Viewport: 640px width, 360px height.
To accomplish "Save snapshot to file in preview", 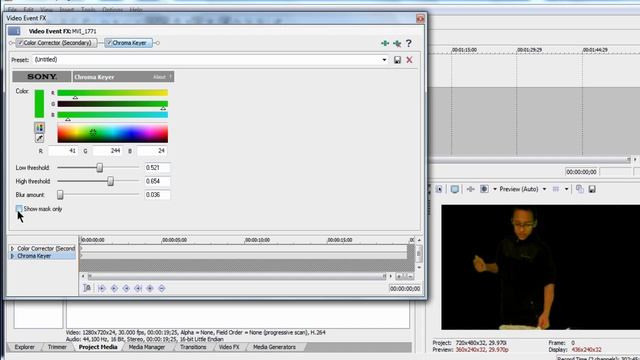I will click(592, 189).
